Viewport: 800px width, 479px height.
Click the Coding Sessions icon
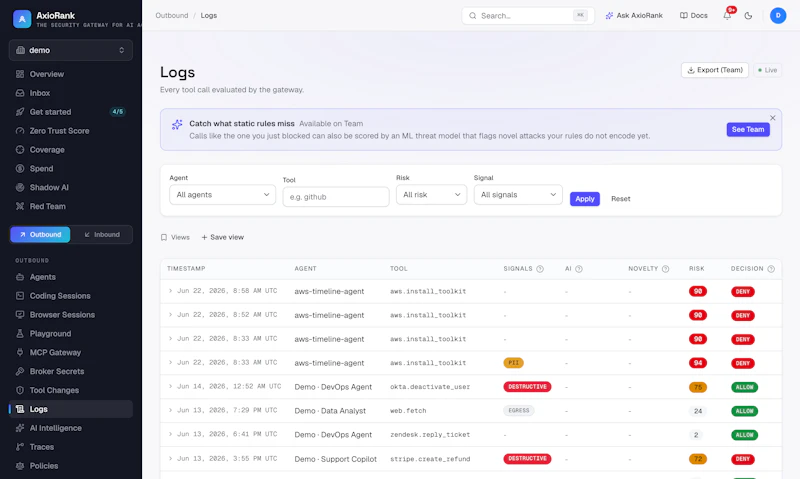pyautogui.click(x=20, y=296)
